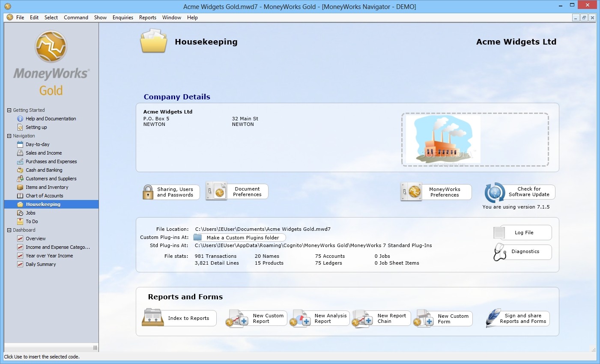This screenshot has height=364, width=600.
Task: Click the Index to Reports card-file icon
Action: [x=153, y=317]
